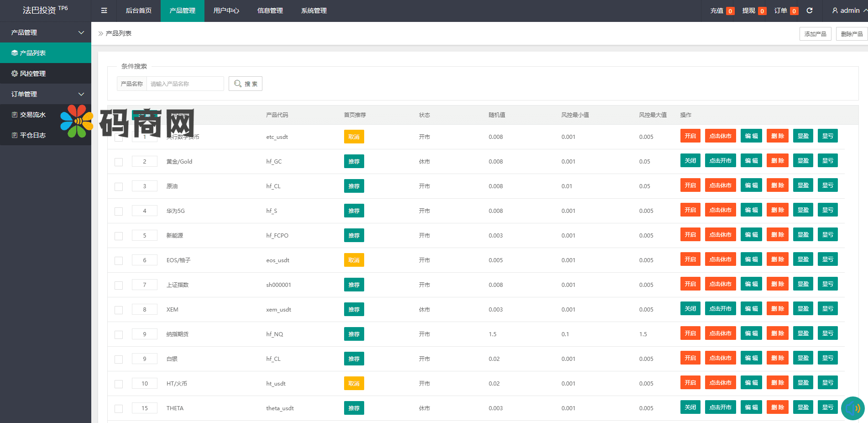Click the hamburger sidebar collapse icon

point(104,11)
